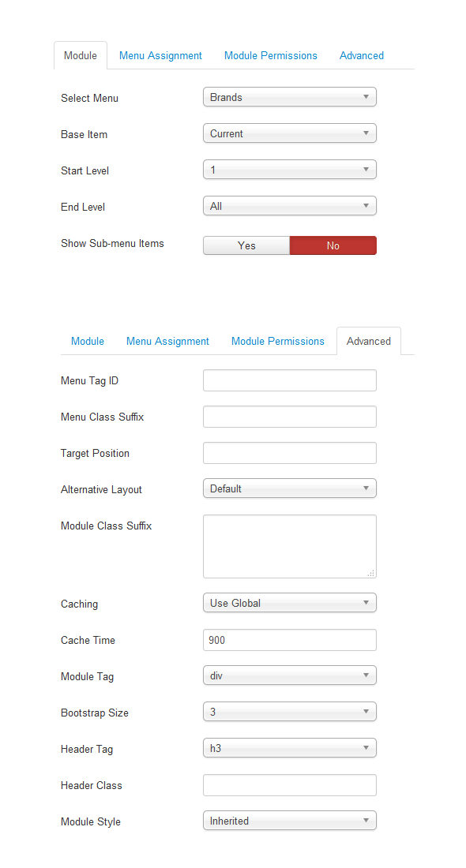Open Menu Assignment tab in top panel
The width and height of the screenshot is (466, 868).
tap(160, 56)
